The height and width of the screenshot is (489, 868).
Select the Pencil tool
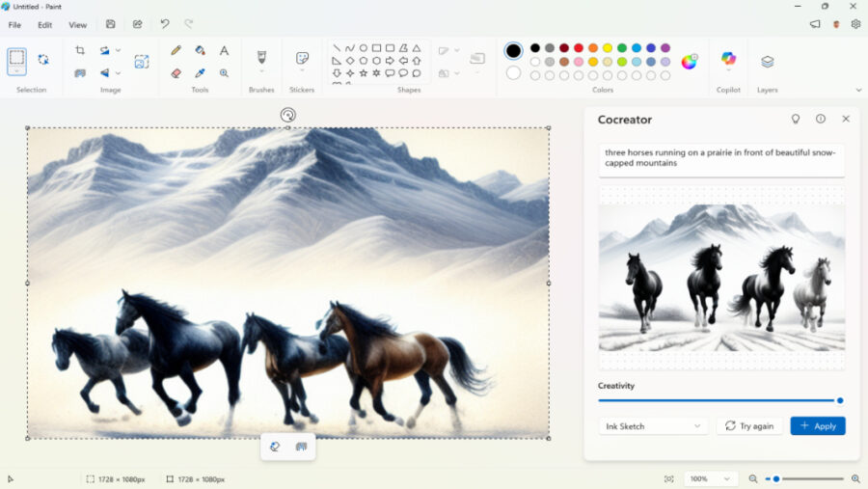pos(176,50)
